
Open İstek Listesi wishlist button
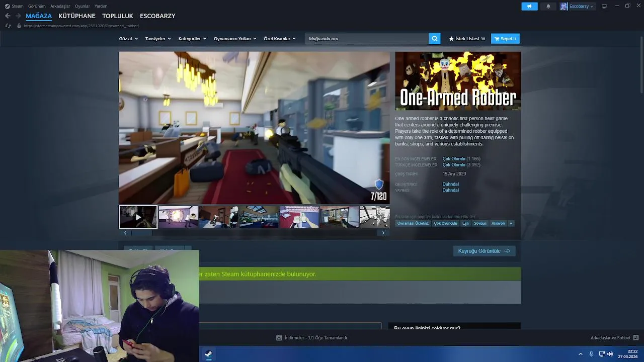(x=467, y=39)
